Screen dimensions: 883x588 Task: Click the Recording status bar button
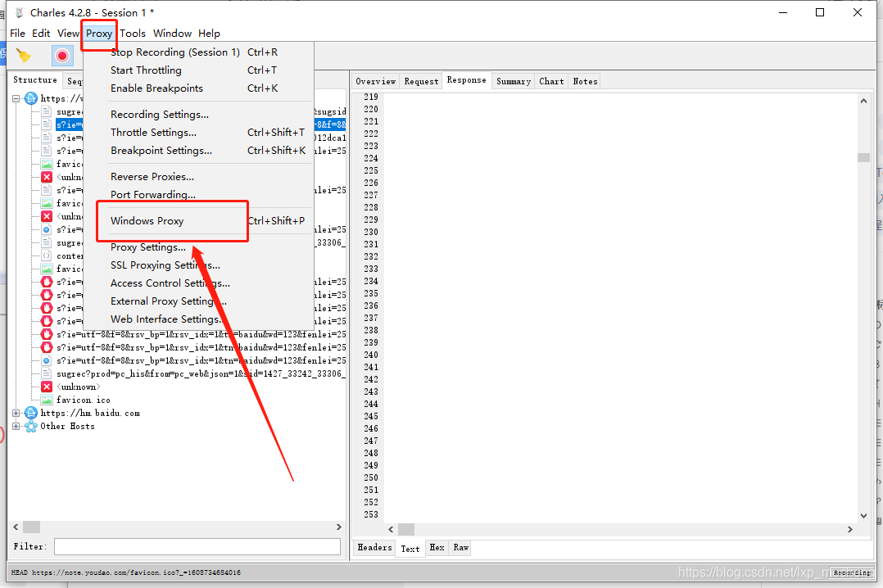[x=852, y=572]
